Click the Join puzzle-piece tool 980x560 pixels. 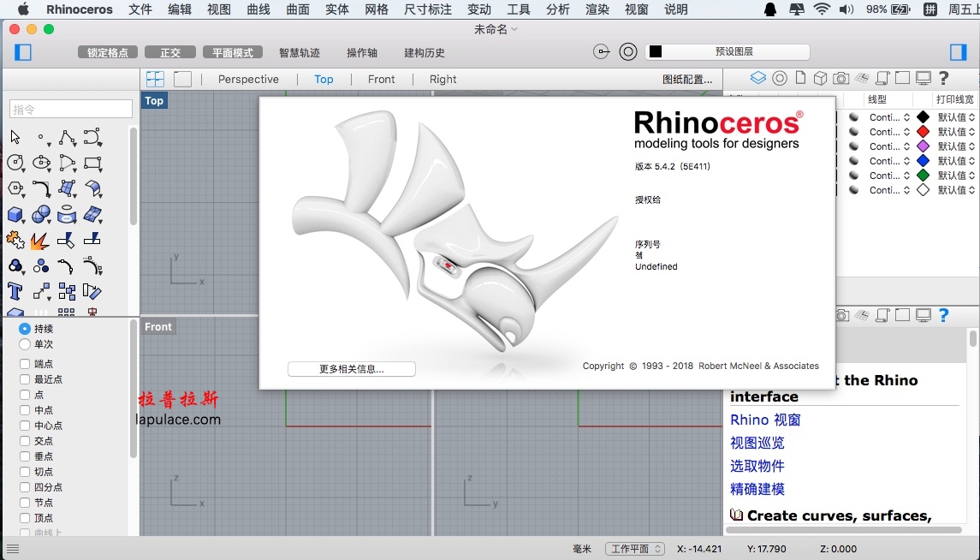coord(15,240)
